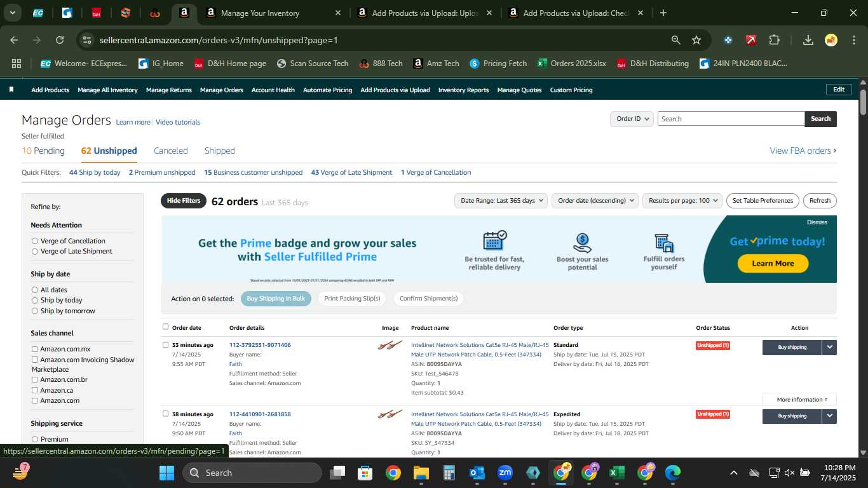This screenshot has width=868, height=488.
Task: Check order 112-3792551-9071406 checkbox
Action: pyautogui.click(x=165, y=345)
